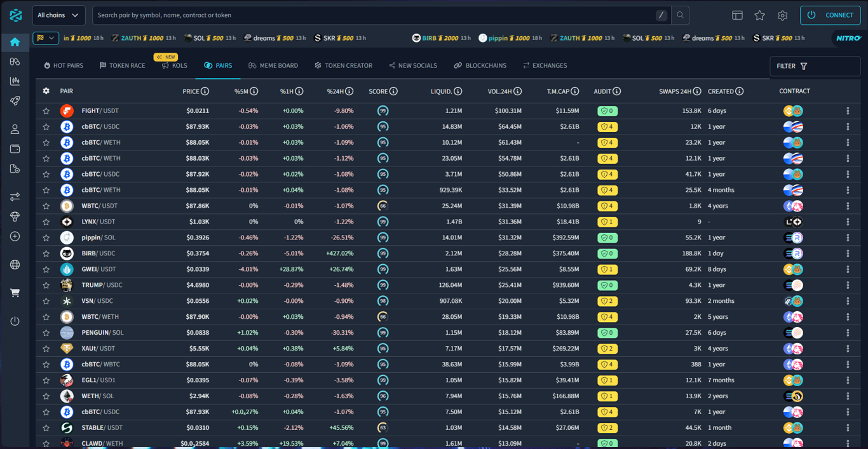Screen dimensions: 868x449
Task: Favorite the PENGUIN/SOL pair star
Action: [x=46, y=333]
